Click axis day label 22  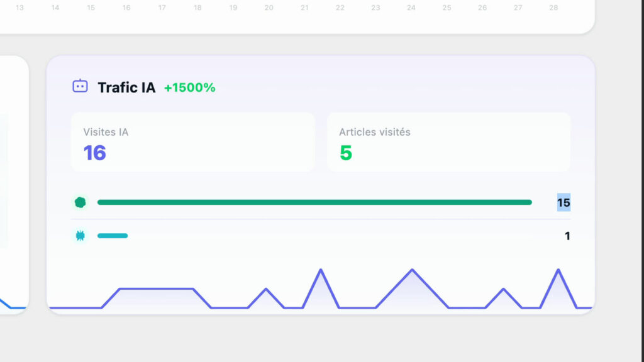(340, 8)
